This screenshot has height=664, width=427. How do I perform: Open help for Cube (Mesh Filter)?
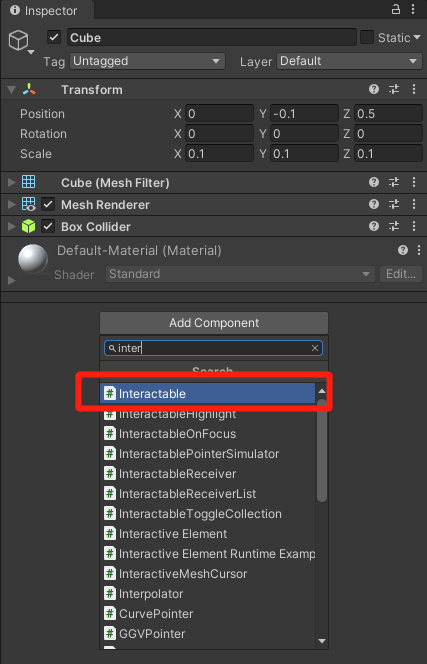pos(374,182)
